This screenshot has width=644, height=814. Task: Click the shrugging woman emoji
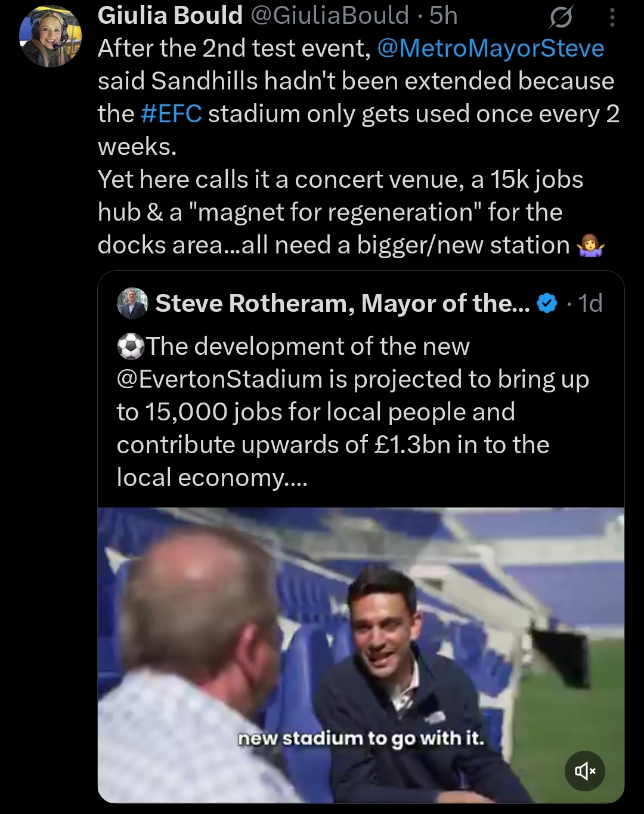pyautogui.click(x=591, y=245)
